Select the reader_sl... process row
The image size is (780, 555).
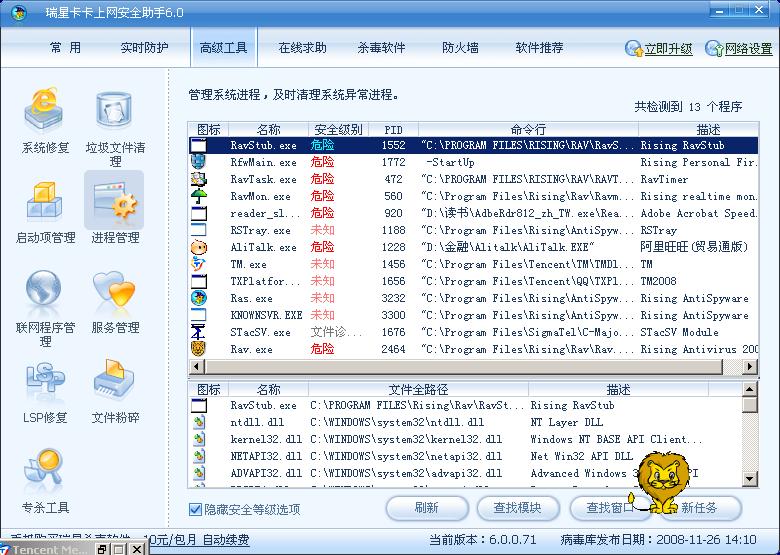(473, 213)
